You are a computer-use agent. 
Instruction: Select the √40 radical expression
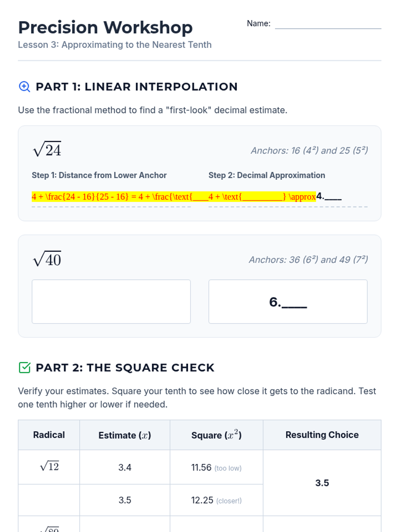[x=47, y=259]
